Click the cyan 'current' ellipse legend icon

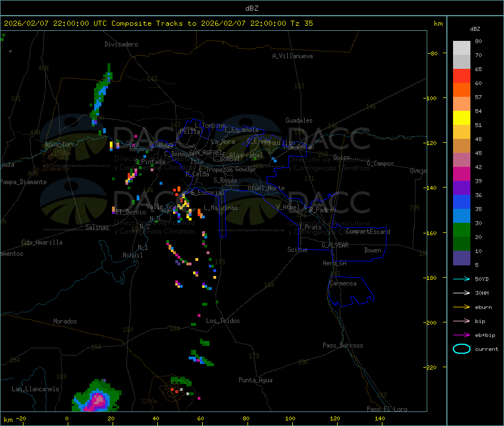coord(461,349)
